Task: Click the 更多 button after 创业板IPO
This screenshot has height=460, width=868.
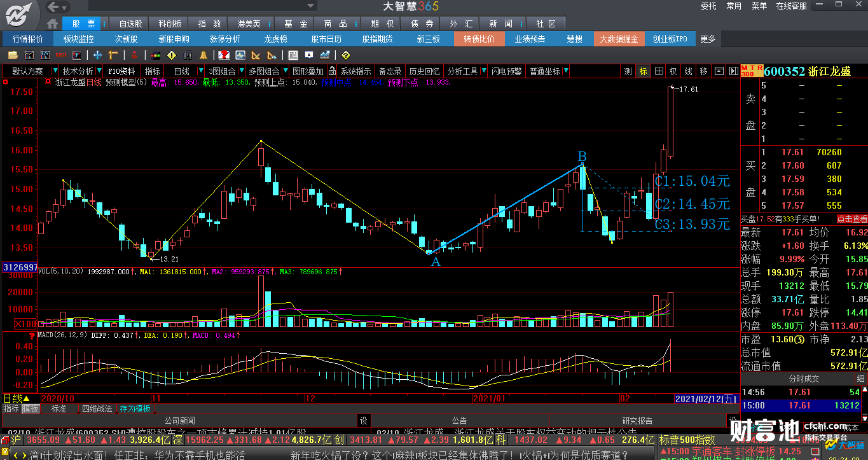Action: click(708, 39)
